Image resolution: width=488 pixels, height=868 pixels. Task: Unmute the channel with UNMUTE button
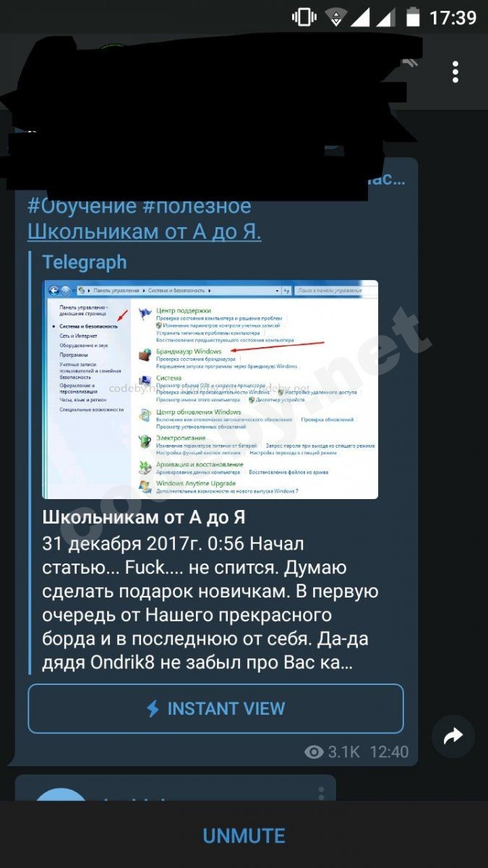244,835
